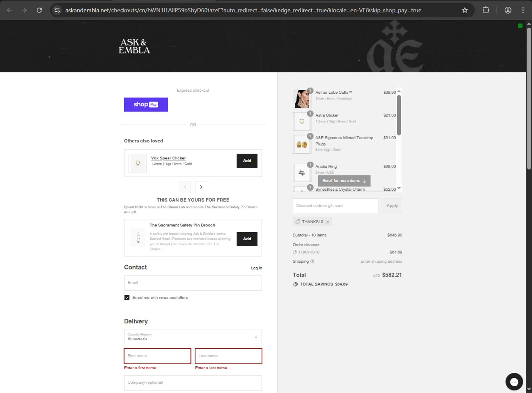Open Chrome profile icon

click(508, 10)
